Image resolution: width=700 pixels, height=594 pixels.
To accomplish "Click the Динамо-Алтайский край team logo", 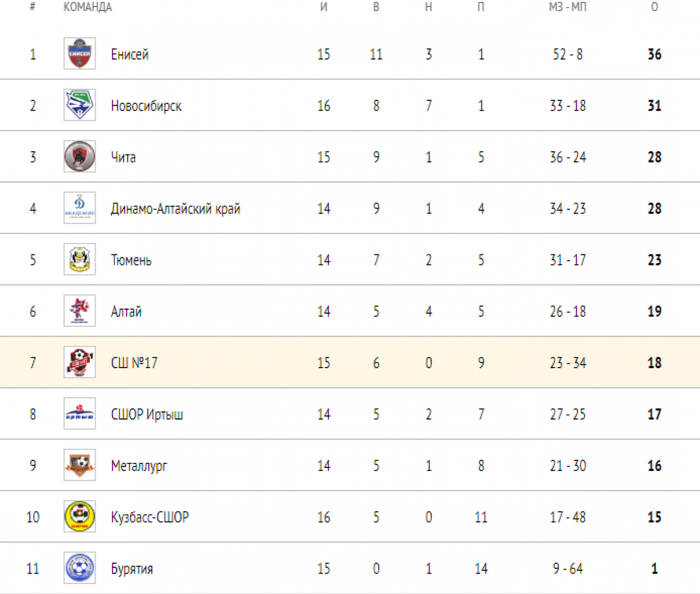I will coord(79,208).
